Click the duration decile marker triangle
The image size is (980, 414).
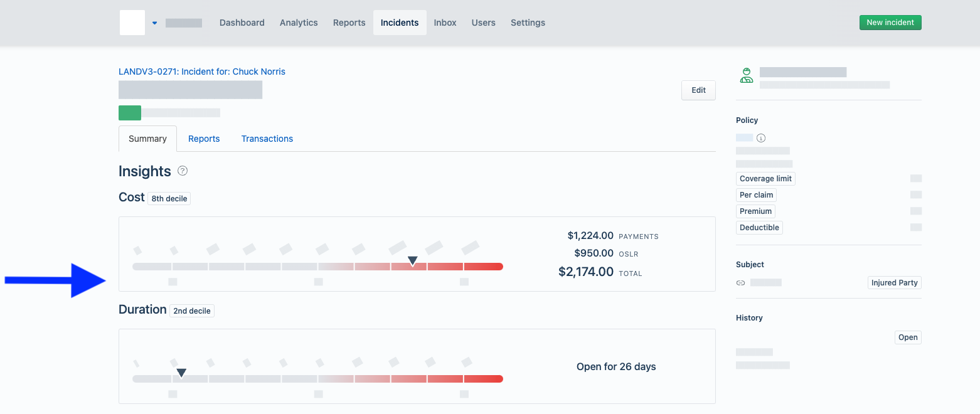pos(181,373)
